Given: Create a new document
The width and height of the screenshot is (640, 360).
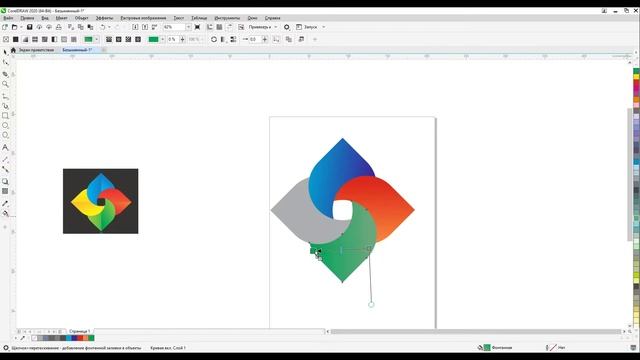Looking at the screenshot, I should tap(5, 27).
